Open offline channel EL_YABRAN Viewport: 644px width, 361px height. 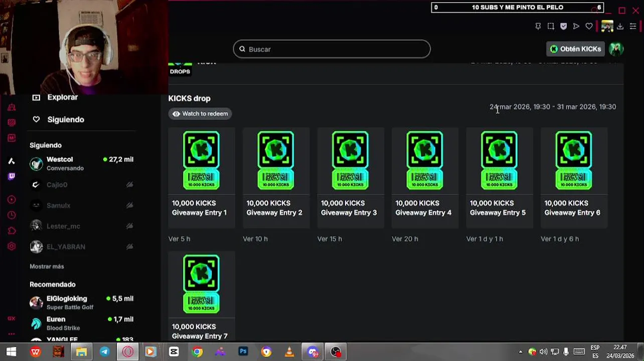pos(82,247)
